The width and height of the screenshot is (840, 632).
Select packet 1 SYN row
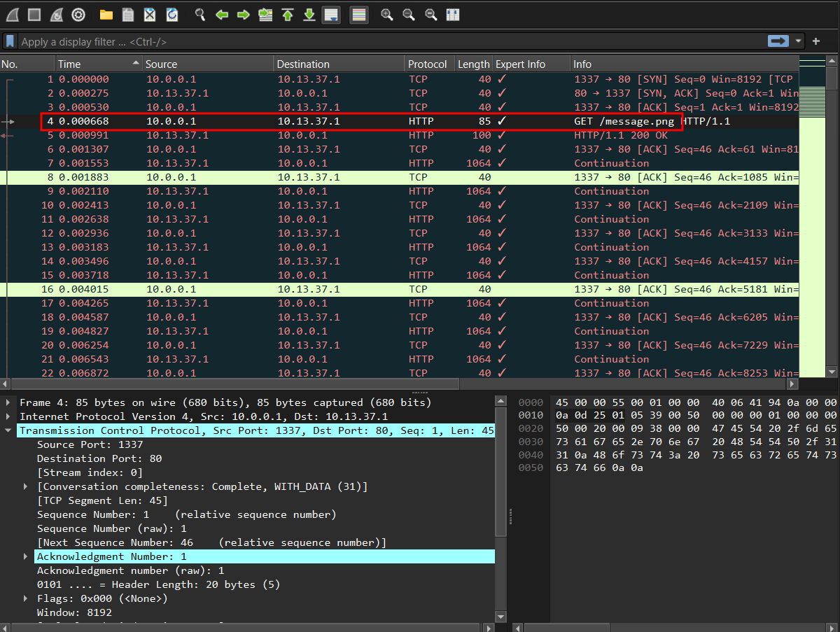tap(399, 79)
